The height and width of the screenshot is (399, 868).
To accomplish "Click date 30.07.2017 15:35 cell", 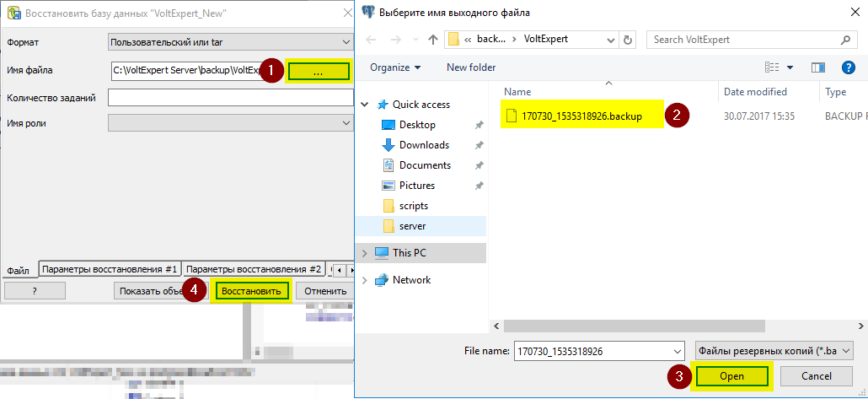I will click(x=759, y=116).
